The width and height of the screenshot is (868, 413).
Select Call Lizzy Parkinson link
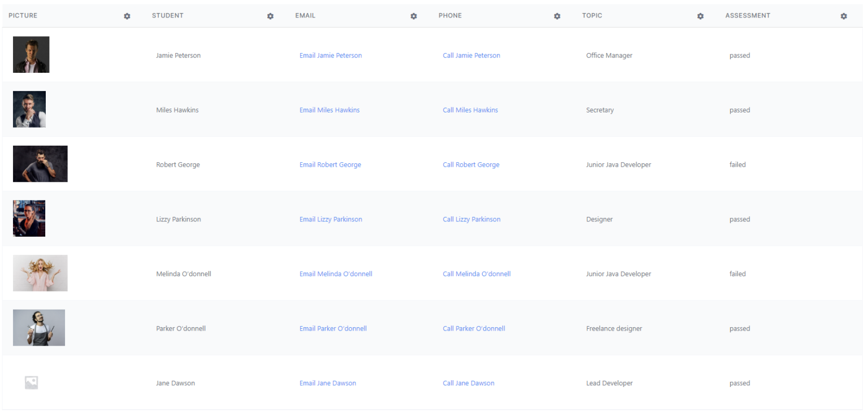(471, 219)
